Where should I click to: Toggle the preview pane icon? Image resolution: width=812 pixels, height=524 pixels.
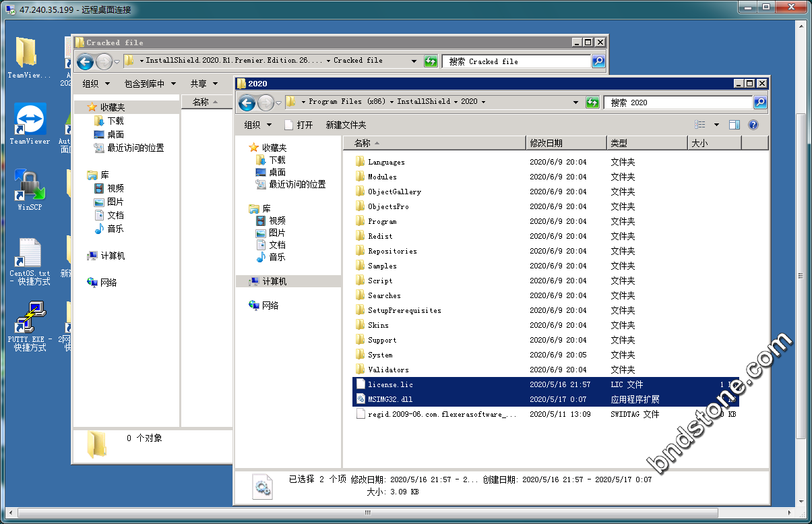(735, 125)
